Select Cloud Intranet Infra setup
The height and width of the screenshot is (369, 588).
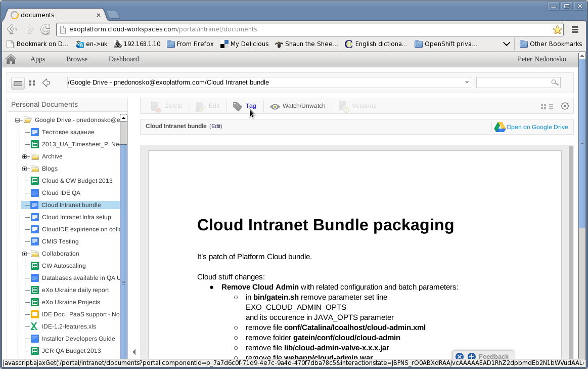click(76, 217)
